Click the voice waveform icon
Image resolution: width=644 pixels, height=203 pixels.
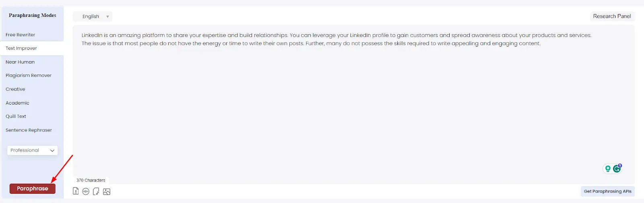[x=86, y=191]
